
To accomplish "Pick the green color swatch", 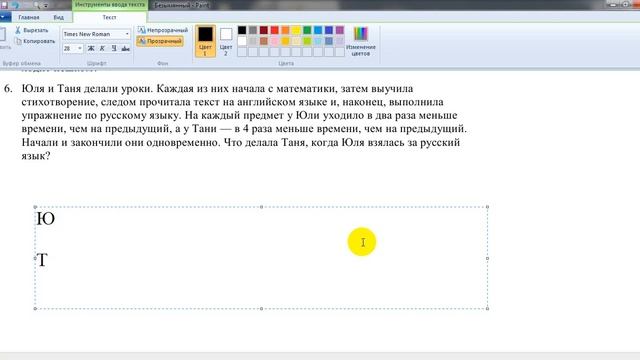I will click(307, 30).
